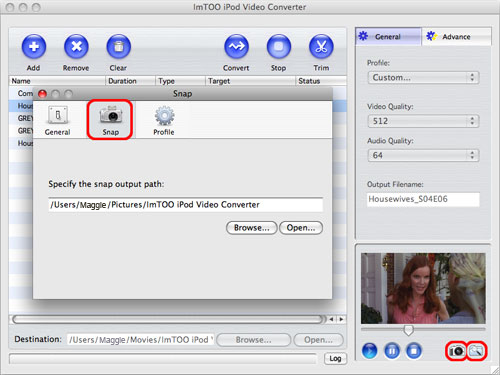Click the Stop toolbar icon
Image resolution: width=500 pixels, height=375 pixels.
click(279, 47)
